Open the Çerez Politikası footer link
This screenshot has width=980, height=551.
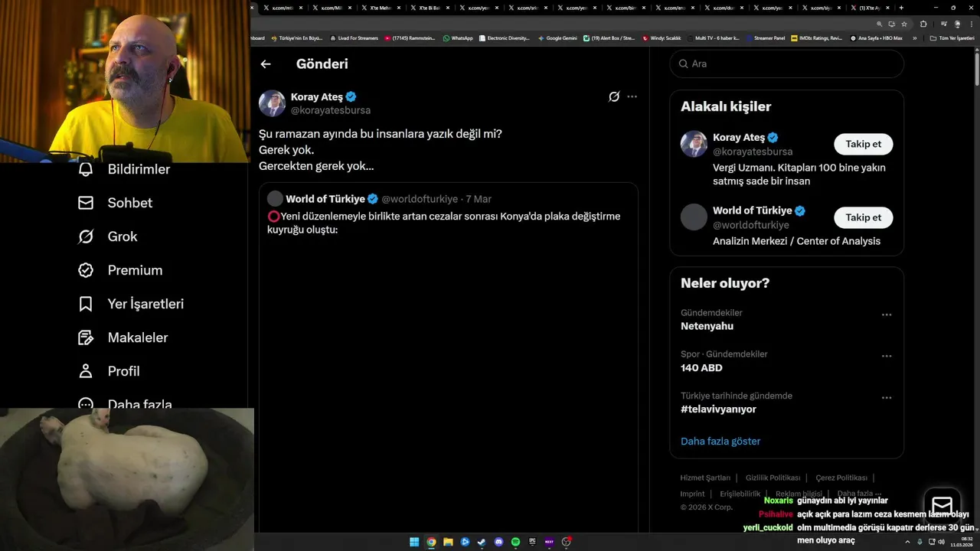point(841,478)
